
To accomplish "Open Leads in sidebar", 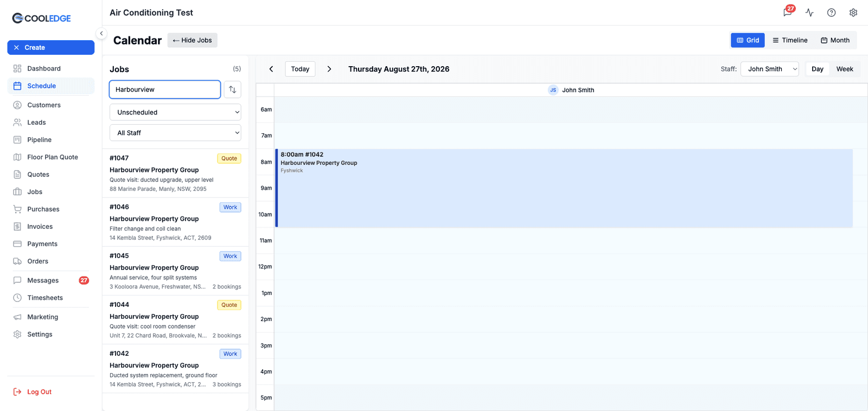I will click(51, 123).
